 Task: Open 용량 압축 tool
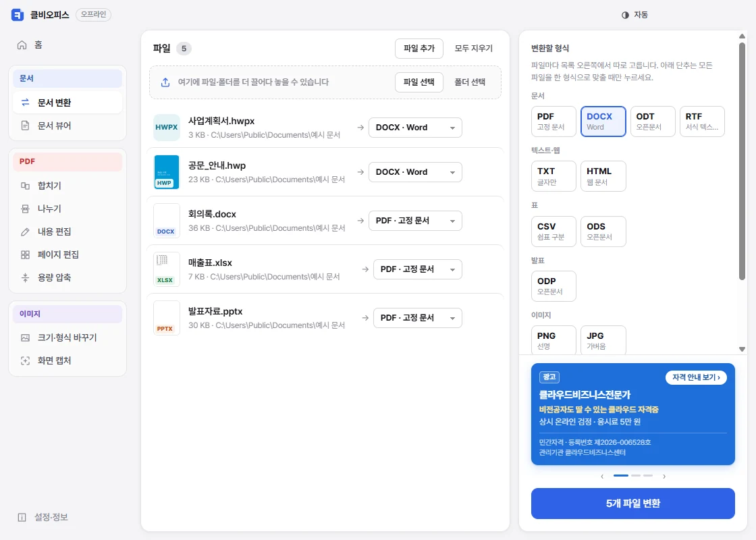tap(67, 277)
